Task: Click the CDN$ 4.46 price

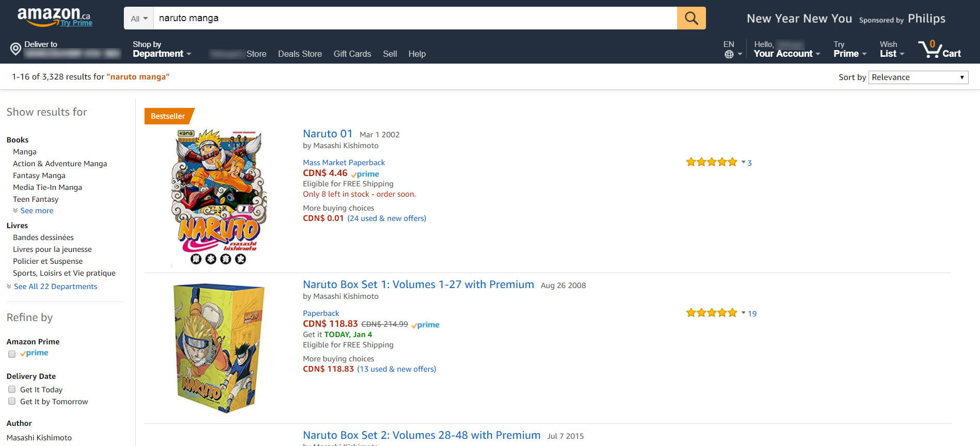Action: tap(325, 173)
